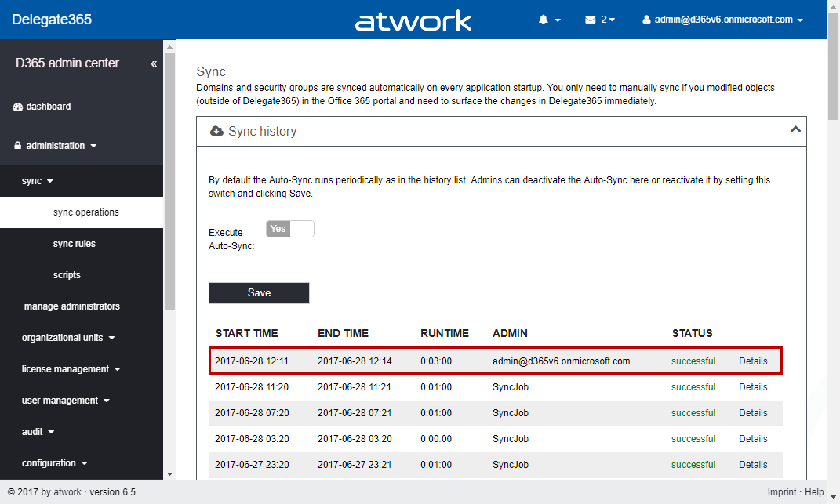Click the RUNTIME column header
This screenshot has height=504, width=840.
tap(444, 333)
